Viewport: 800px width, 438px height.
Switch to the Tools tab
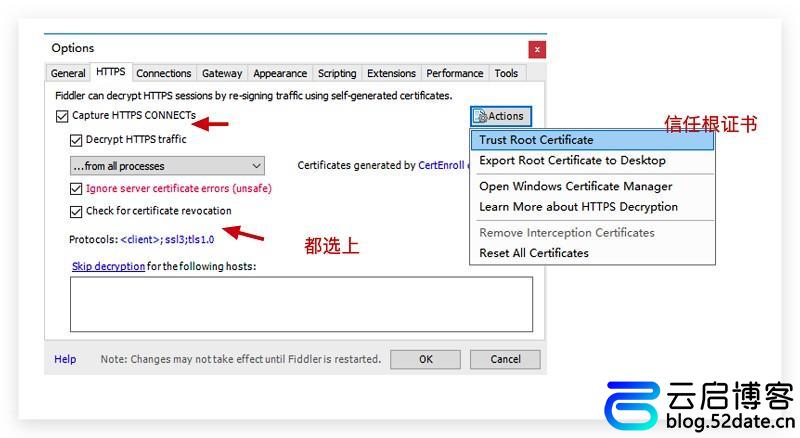(x=506, y=74)
